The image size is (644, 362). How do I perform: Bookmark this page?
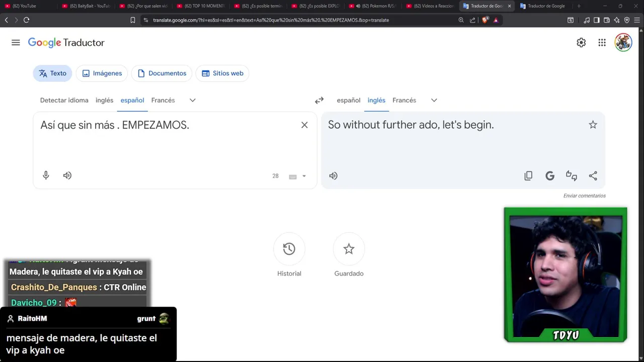(x=133, y=20)
